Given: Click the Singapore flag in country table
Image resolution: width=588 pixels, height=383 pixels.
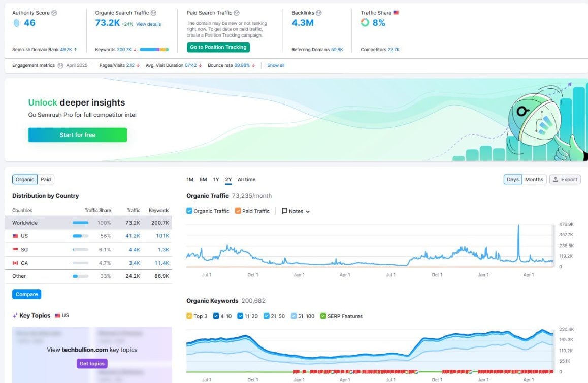Looking at the screenshot, I should coord(15,249).
